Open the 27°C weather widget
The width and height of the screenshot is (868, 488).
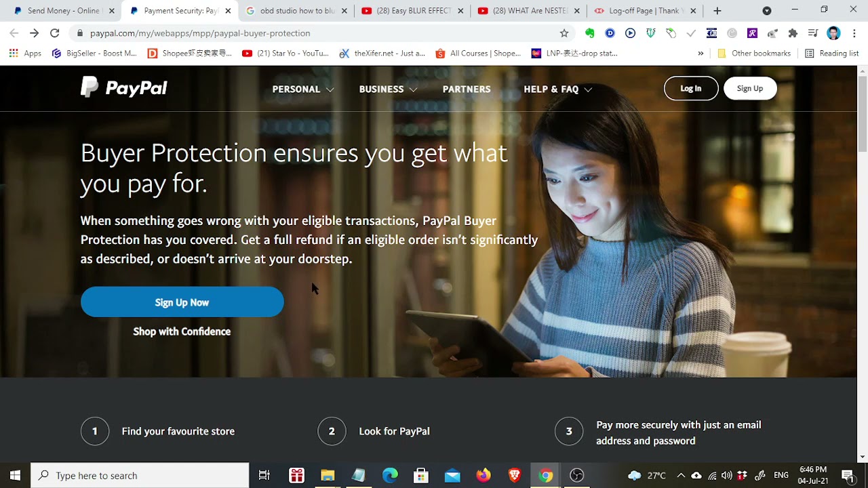[647, 475]
